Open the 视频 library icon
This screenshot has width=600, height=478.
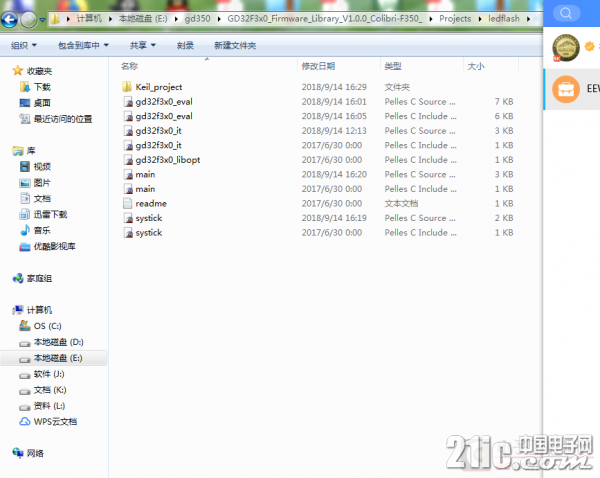tap(25, 166)
